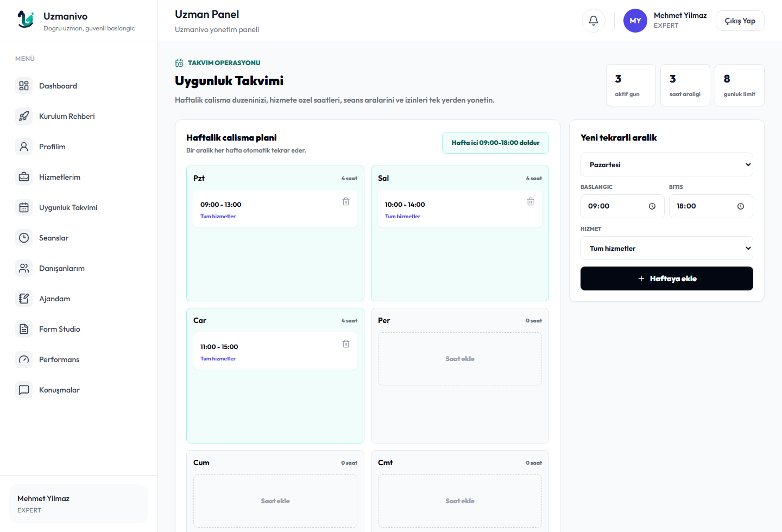Open the notifications bell
This screenshot has height=532, width=782.
tap(594, 21)
